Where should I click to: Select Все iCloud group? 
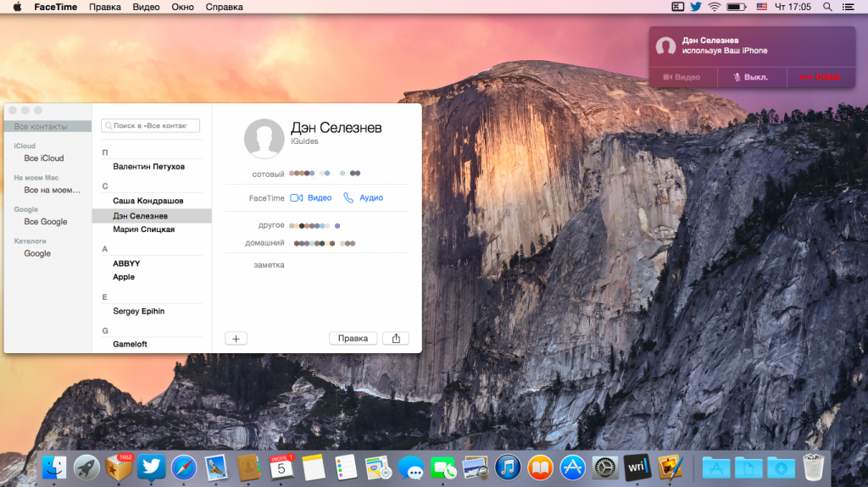pyautogui.click(x=44, y=158)
